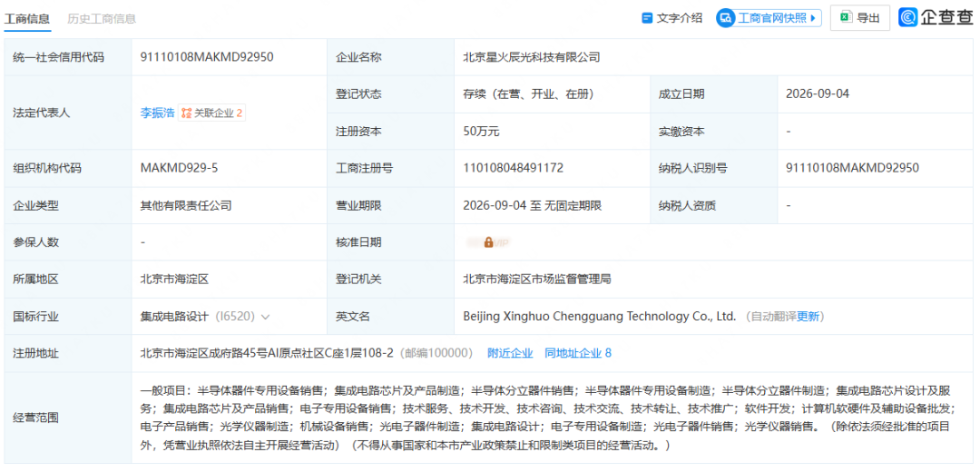This screenshot has width=980, height=472.
Task: Click 2026-09-04 至 无固定期限 term
Action: 533,205
